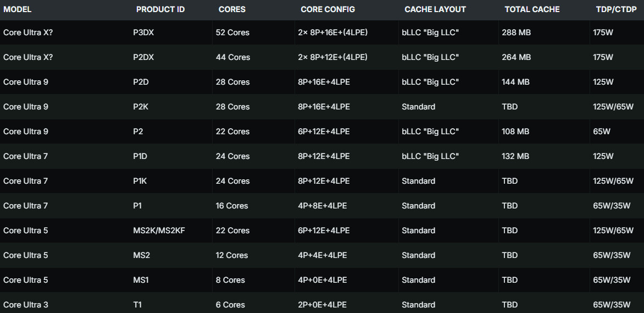Click the 44 Cores cell
This screenshot has width=644, height=313.
tap(233, 57)
